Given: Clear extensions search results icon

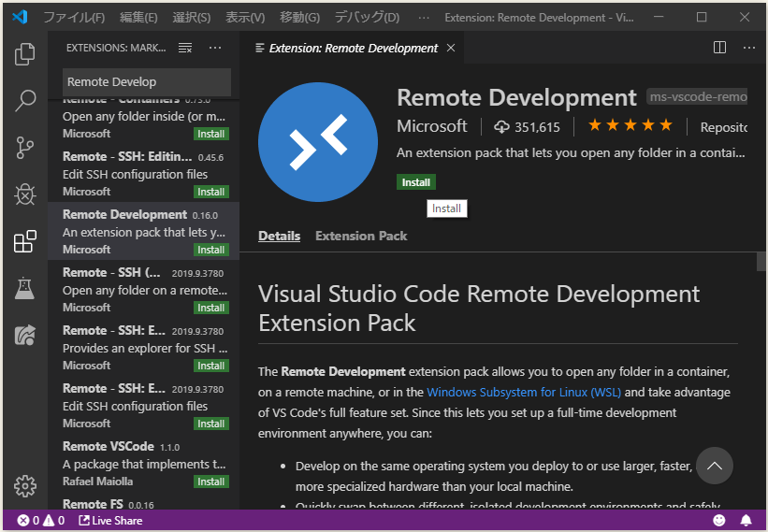Looking at the screenshot, I should point(185,48).
